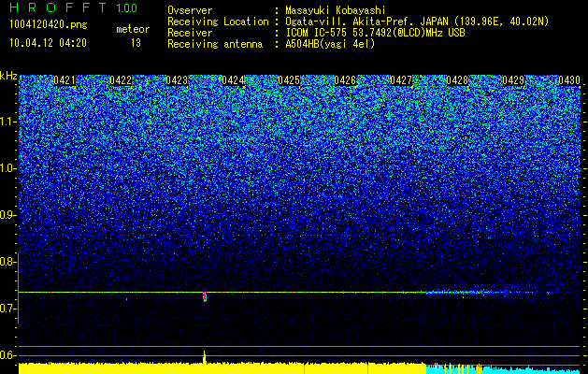The height and width of the screenshot is (374, 588).
Task: Click the Receiver field label
Action: pyautogui.click(x=190, y=33)
